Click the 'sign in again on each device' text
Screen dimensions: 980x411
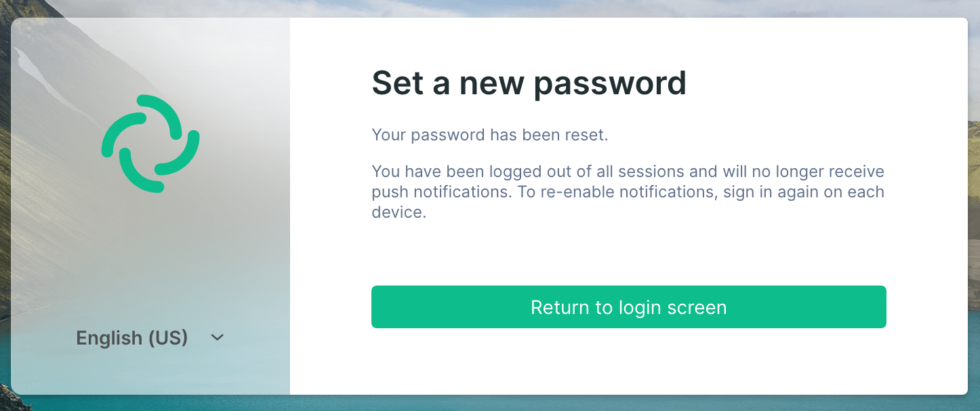pyautogui.click(x=628, y=202)
